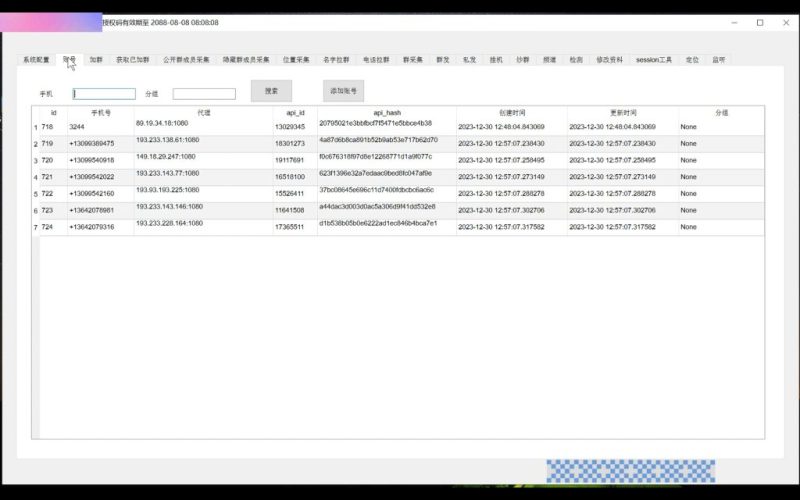
Task: Open the 炒群 tab
Action: click(x=522, y=60)
